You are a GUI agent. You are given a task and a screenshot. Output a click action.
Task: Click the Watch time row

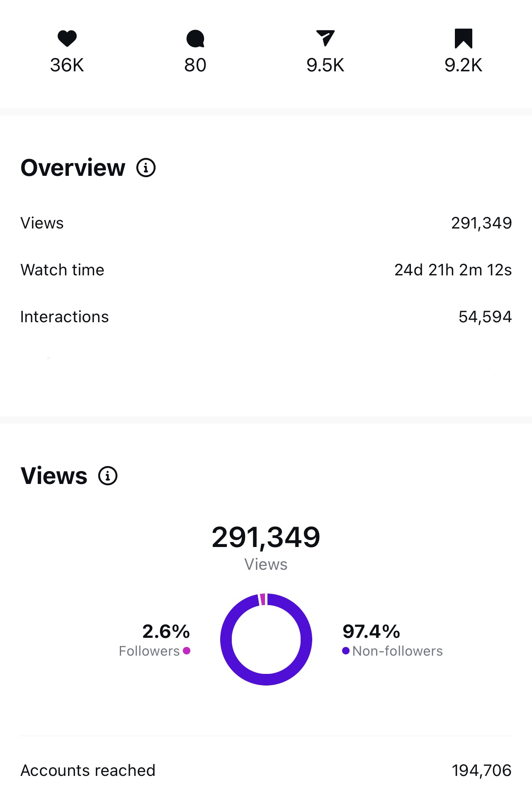point(266,270)
